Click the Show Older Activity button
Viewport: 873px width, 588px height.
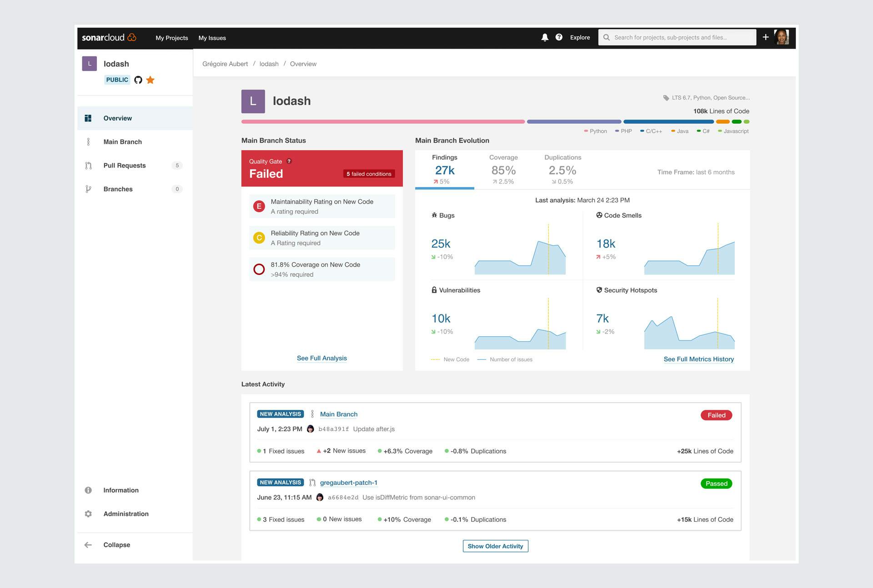tap(496, 546)
